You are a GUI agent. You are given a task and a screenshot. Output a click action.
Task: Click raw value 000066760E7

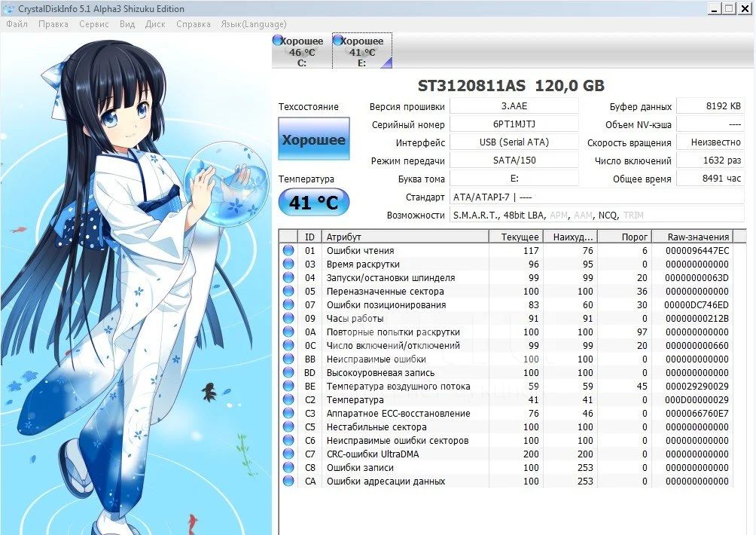[697, 413]
